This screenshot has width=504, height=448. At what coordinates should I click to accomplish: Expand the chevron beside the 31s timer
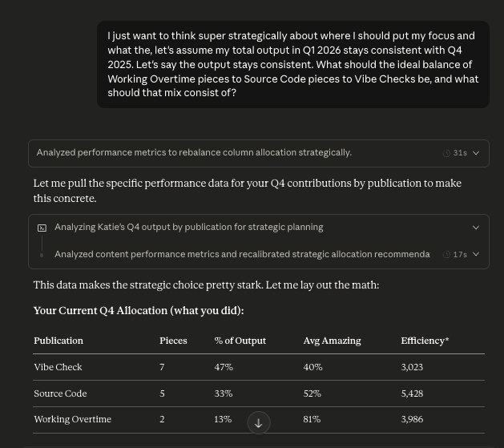pyautogui.click(x=476, y=153)
